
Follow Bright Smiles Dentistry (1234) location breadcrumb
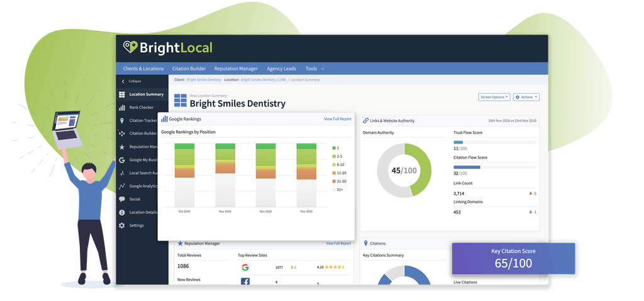tap(263, 80)
